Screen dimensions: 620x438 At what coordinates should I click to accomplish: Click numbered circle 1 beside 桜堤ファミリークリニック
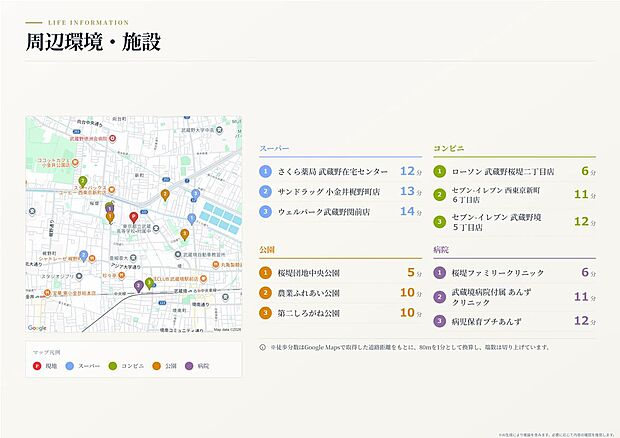pos(439,273)
